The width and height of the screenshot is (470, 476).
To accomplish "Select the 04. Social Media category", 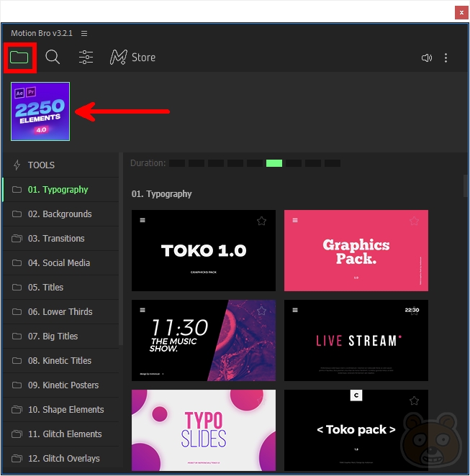I will (60, 263).
